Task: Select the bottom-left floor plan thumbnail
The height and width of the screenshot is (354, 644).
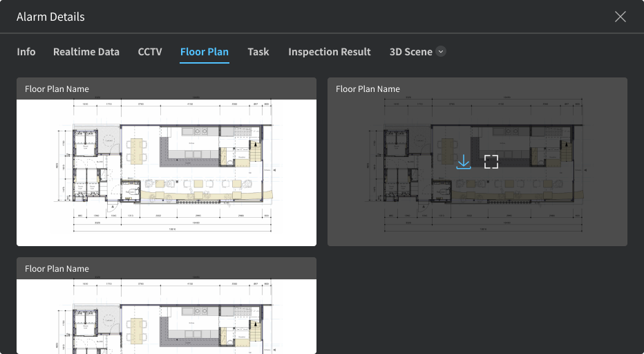Action: (167, 317)
